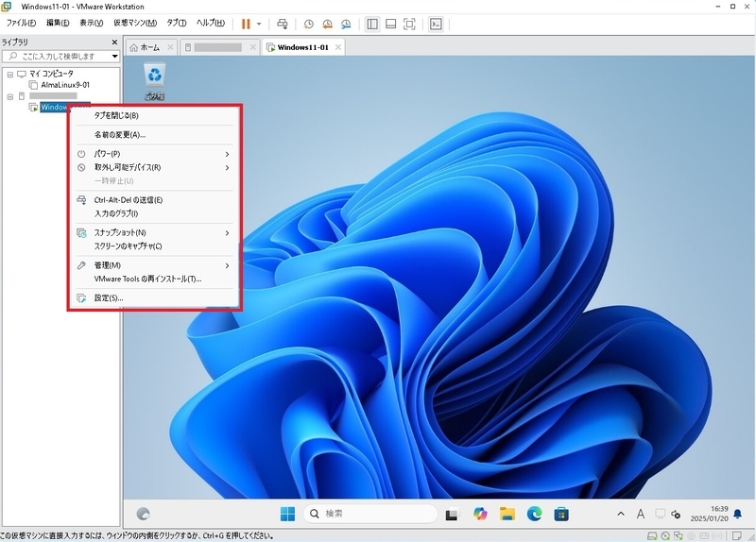Click the IME 'A' input mode indicator

(641, 514)
